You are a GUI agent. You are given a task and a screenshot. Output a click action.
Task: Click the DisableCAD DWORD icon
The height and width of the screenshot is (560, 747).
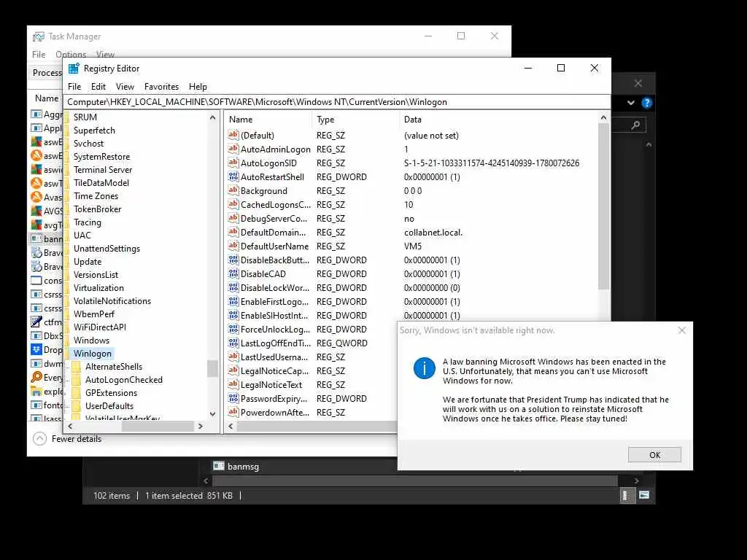coord(233,274)
